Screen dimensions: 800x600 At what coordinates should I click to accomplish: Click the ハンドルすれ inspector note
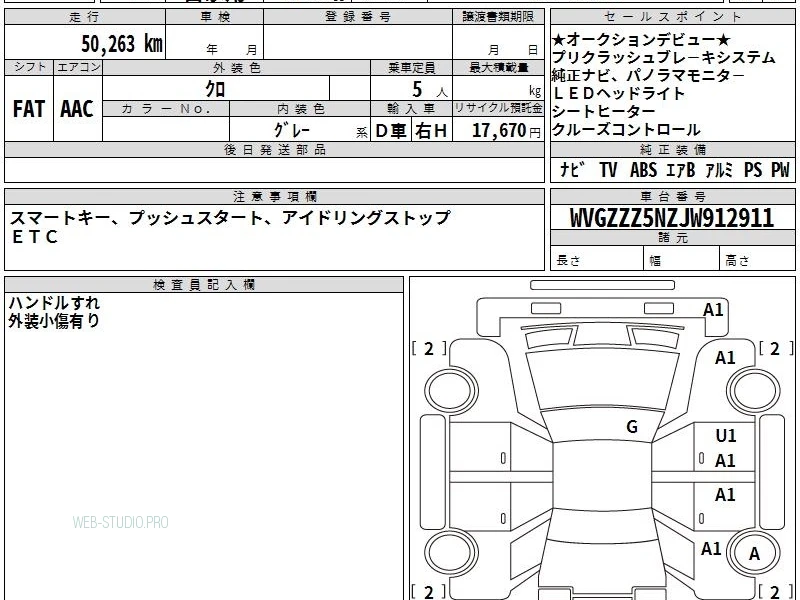click(54, 303)
